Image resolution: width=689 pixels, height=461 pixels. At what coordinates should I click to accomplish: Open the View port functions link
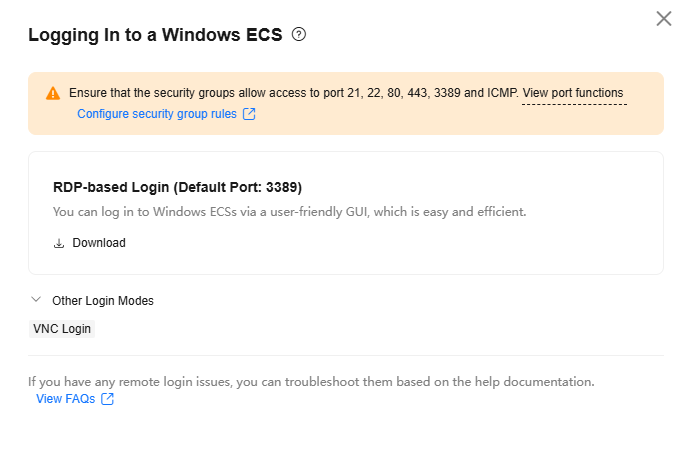click(573, 93)
